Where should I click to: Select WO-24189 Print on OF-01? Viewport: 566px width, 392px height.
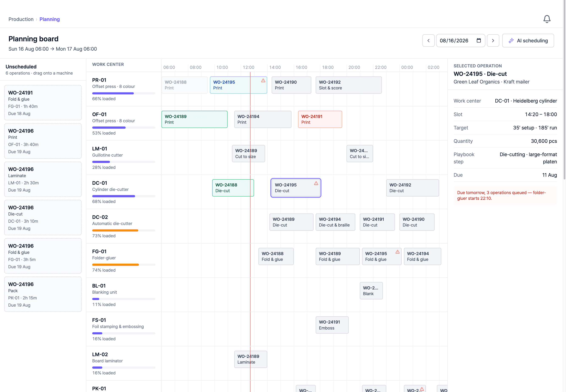point(194,119)
